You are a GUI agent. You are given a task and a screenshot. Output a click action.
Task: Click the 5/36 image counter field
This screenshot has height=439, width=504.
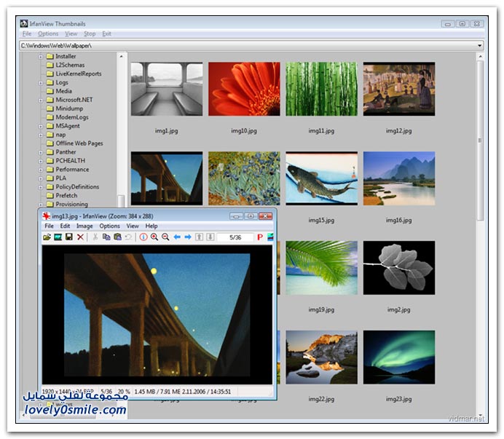click(x=235, y=237)
